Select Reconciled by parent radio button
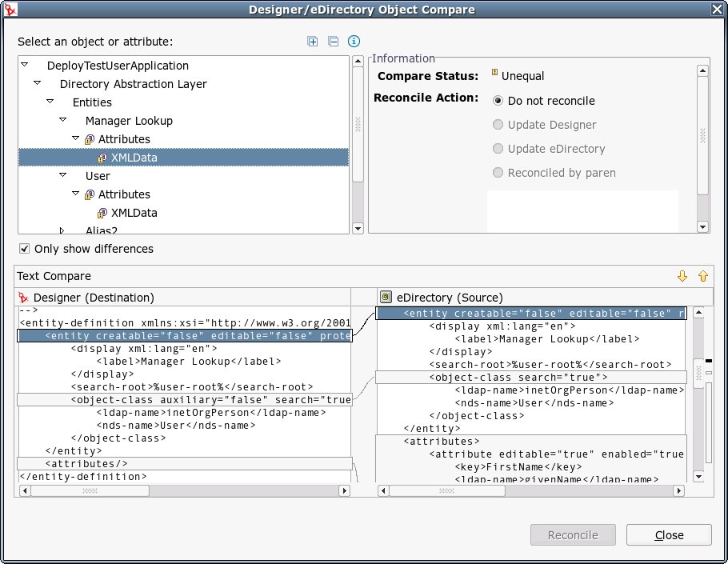The height and width of the screenshot is (564, 728). point(498,173)
